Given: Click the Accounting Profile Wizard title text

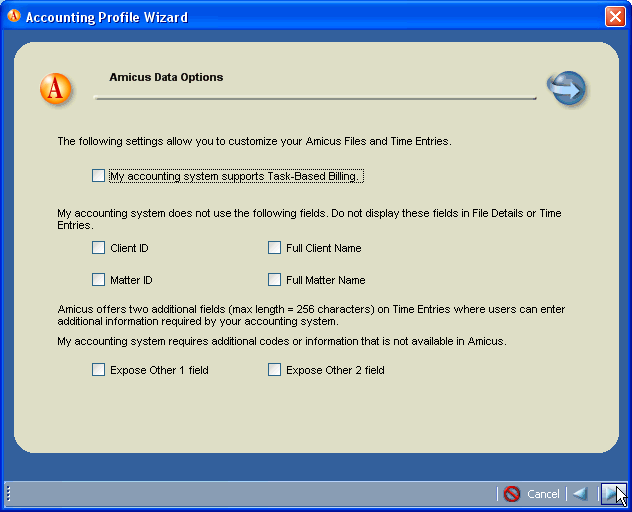Looking at the screenshot, I should point(106,17).
